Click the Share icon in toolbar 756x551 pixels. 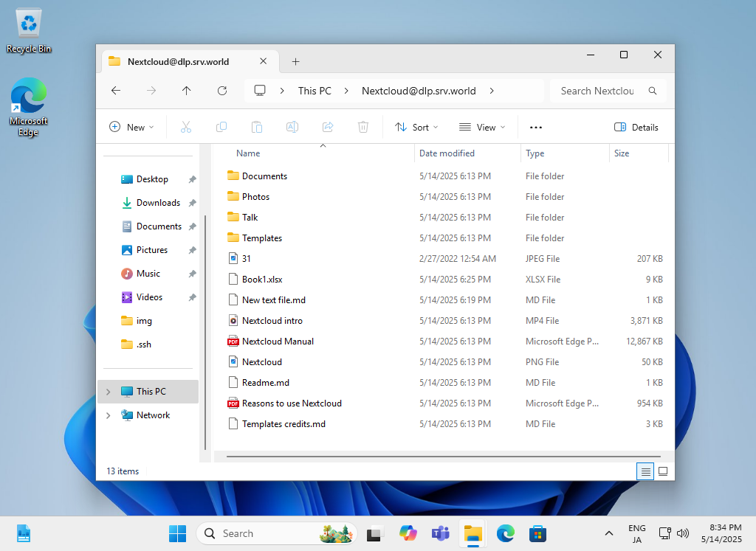(x=328, y=127)
